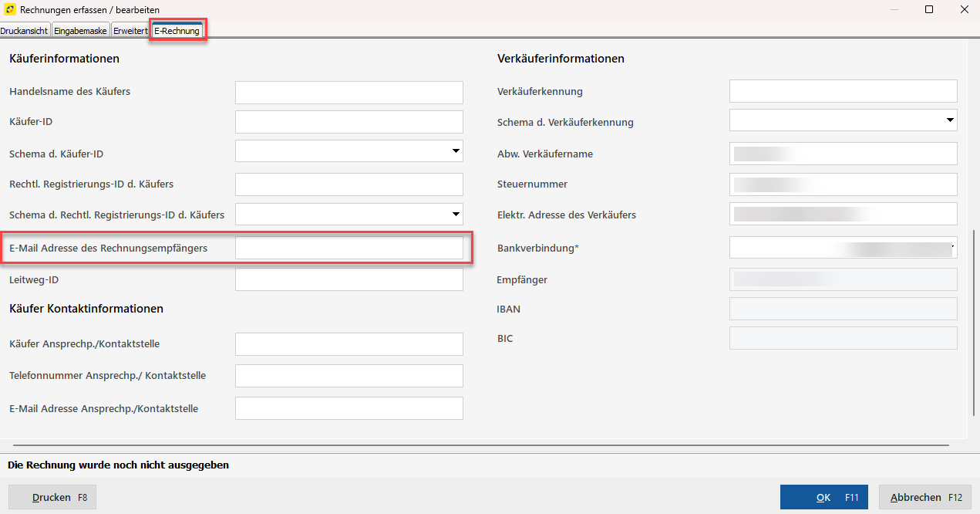980x514 pixels.
Task: Focus the Leitweg-ID input field
Action: tap(349, 279)
